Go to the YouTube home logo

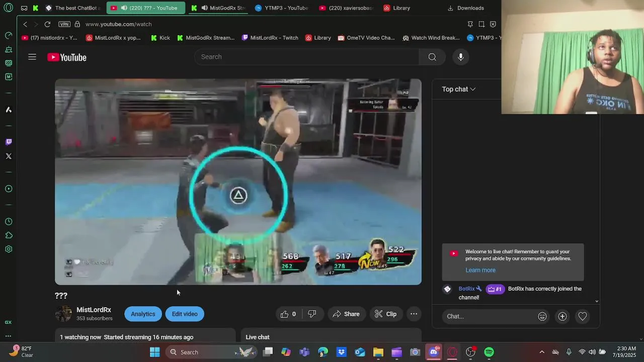tap(67, 57)
